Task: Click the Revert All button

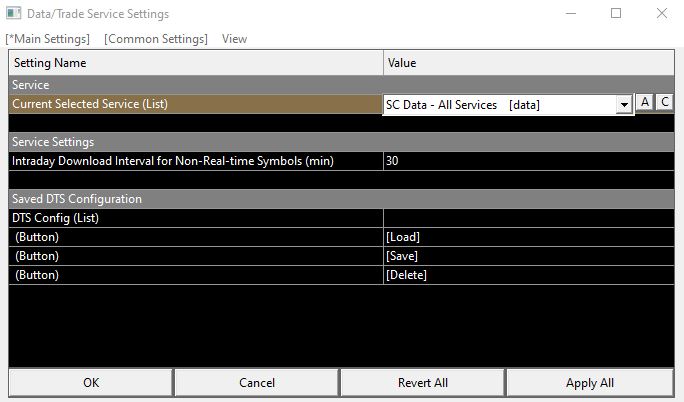Action: (x=423, y=383)
